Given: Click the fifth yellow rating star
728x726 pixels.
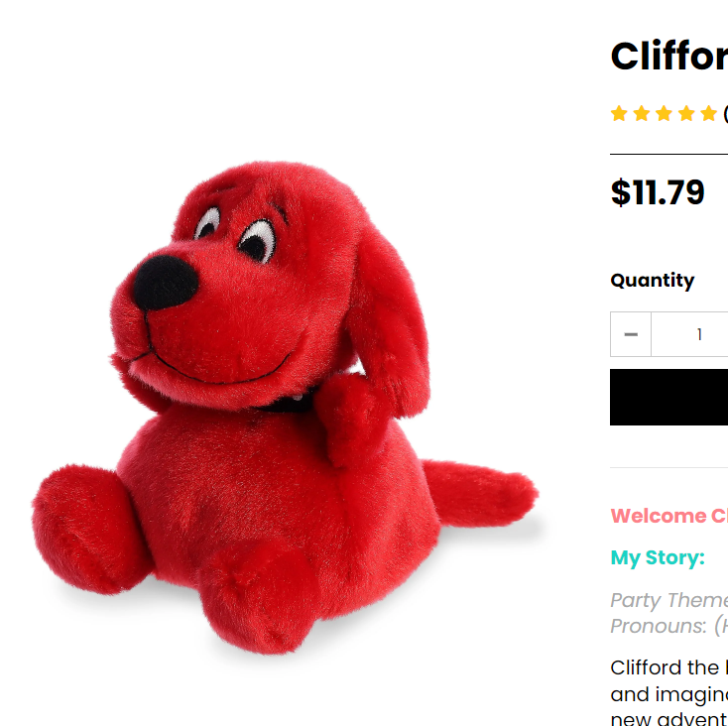Looking at the screenshot, I should pos(708,113).
